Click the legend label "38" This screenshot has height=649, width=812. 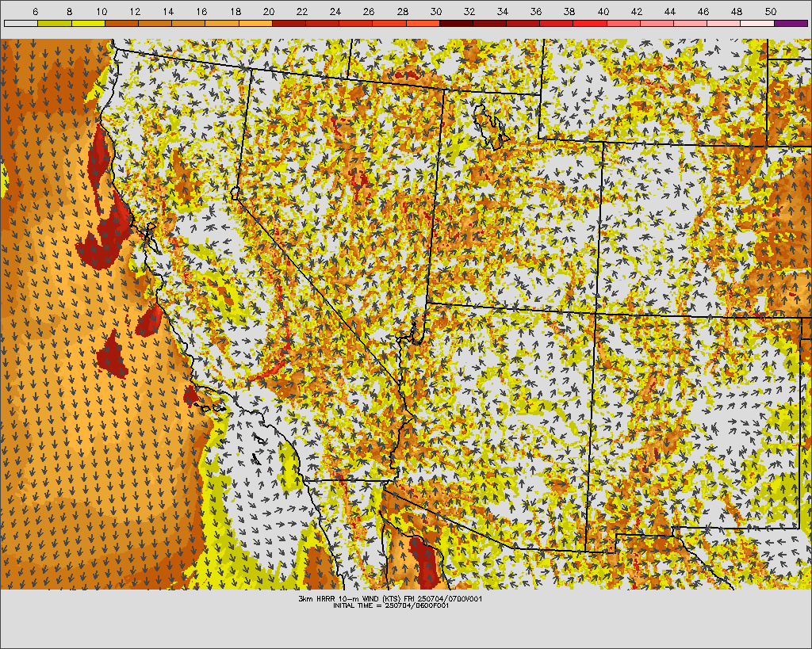point(569,11)
